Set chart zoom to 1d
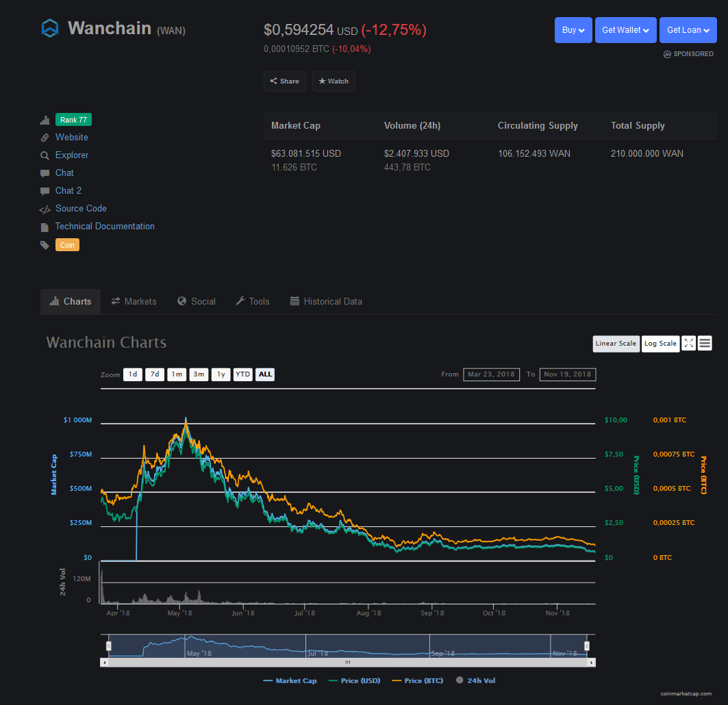Screen dimensions: 728x705 point(133,374)
